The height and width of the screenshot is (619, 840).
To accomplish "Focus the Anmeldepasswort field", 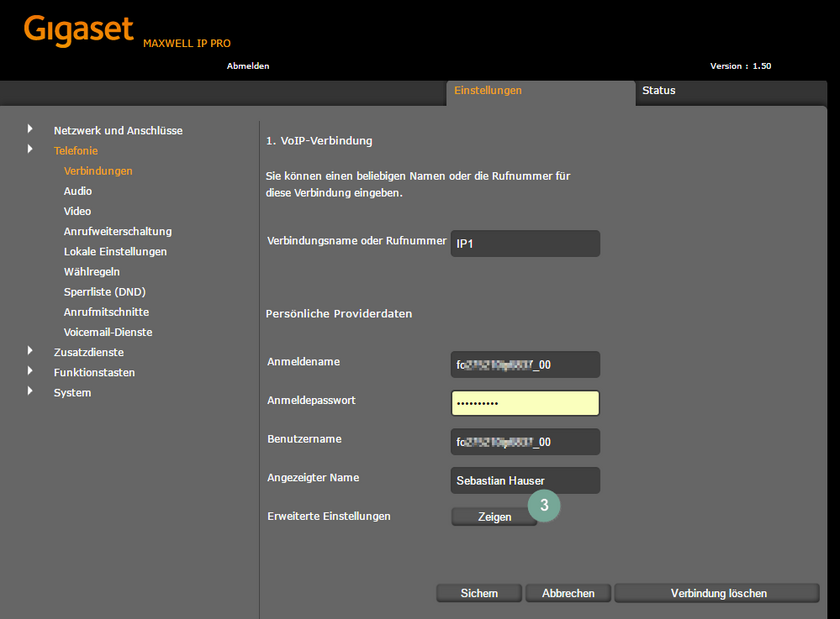I will click(525, 403).
